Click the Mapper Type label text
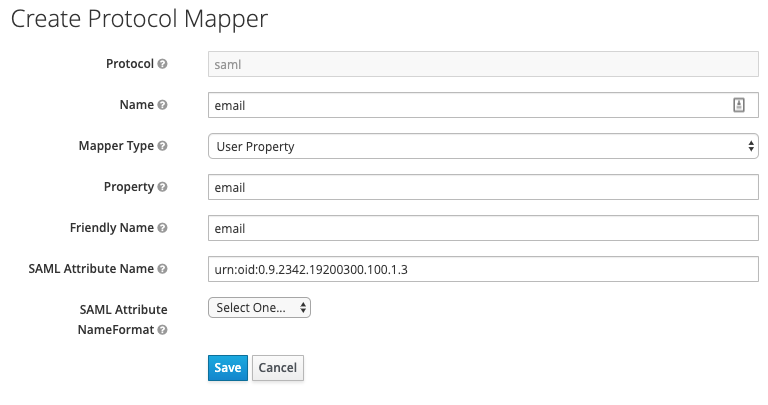This screenshot has height=405, width=768. [116, 146]
